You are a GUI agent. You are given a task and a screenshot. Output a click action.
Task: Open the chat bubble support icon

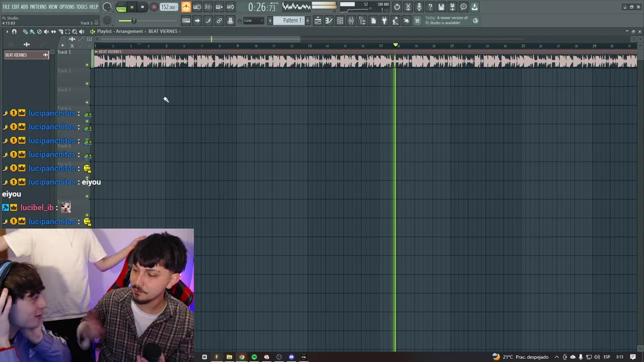pos(463,7)
